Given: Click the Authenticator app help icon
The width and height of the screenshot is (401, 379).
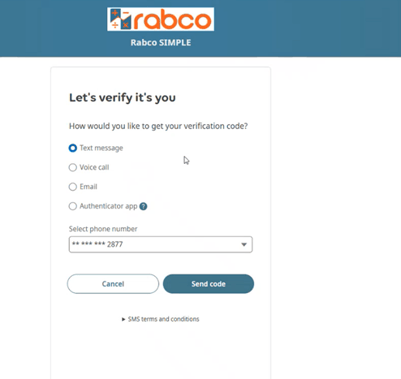Looking at the screenshot, I should (143, 206).
